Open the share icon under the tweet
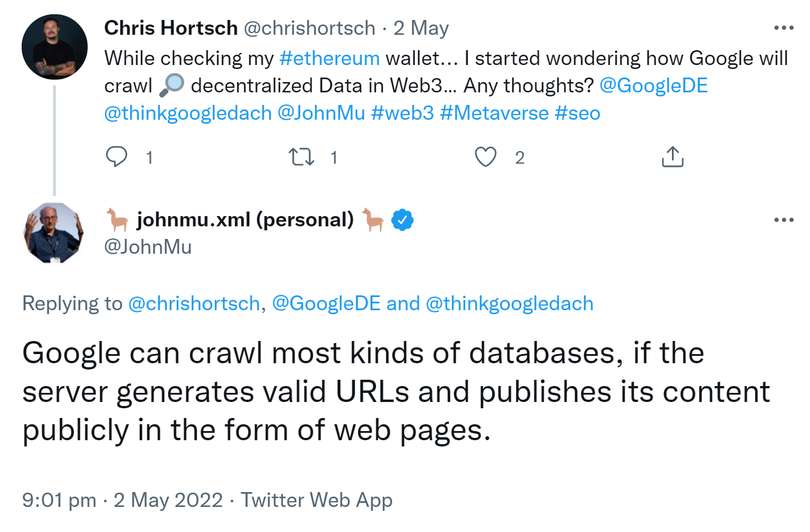The height and width of the screenshot is (532, 810). [672, 156]
